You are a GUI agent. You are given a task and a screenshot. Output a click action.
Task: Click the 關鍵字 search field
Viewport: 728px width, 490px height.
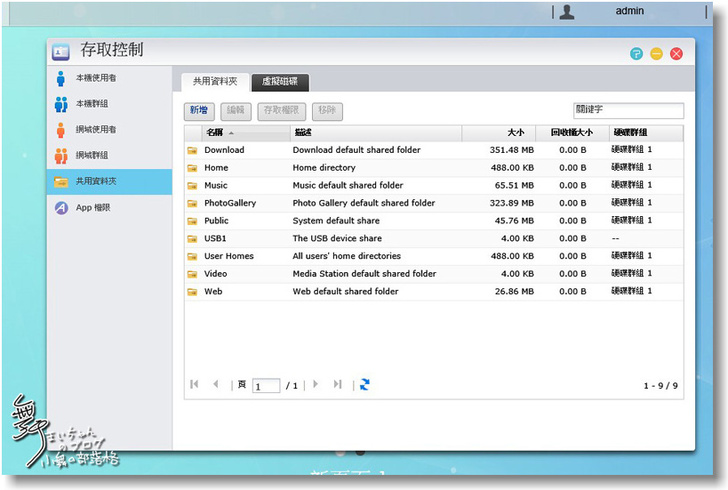(628, 111)
